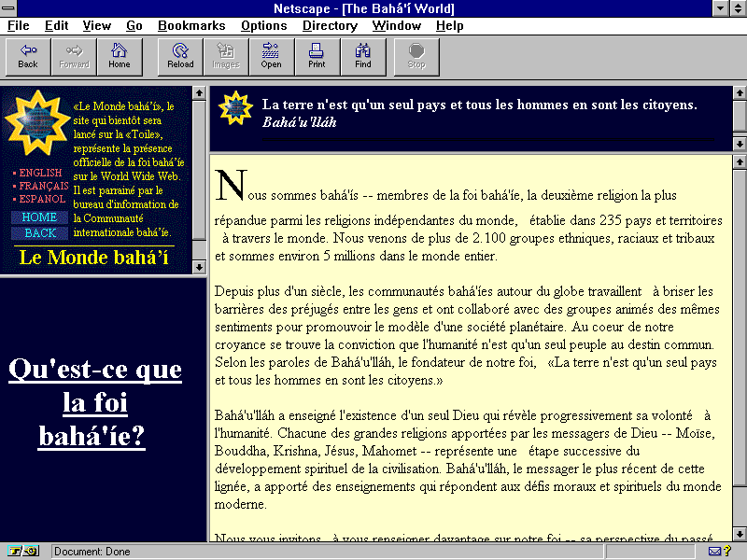
Task: Select the ENGLISH language link
Action: pos(40,173)
